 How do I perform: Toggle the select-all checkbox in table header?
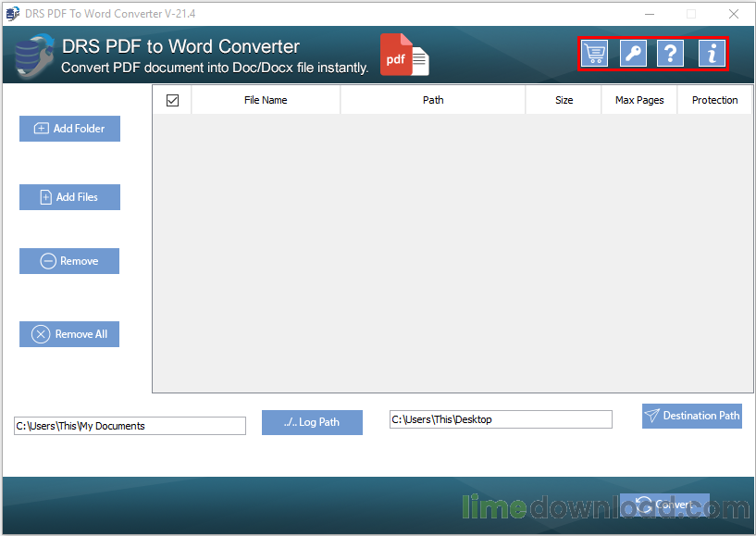click(172, 100)
